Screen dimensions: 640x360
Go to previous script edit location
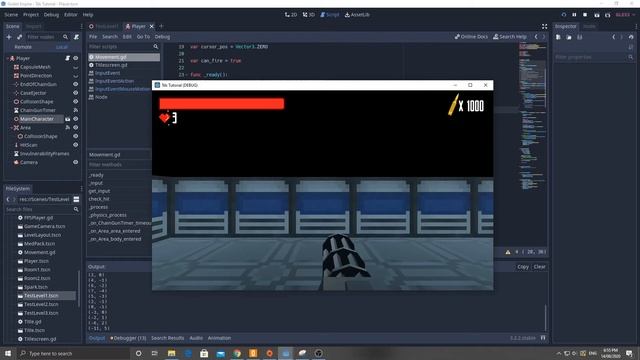[x=536, y=37]
